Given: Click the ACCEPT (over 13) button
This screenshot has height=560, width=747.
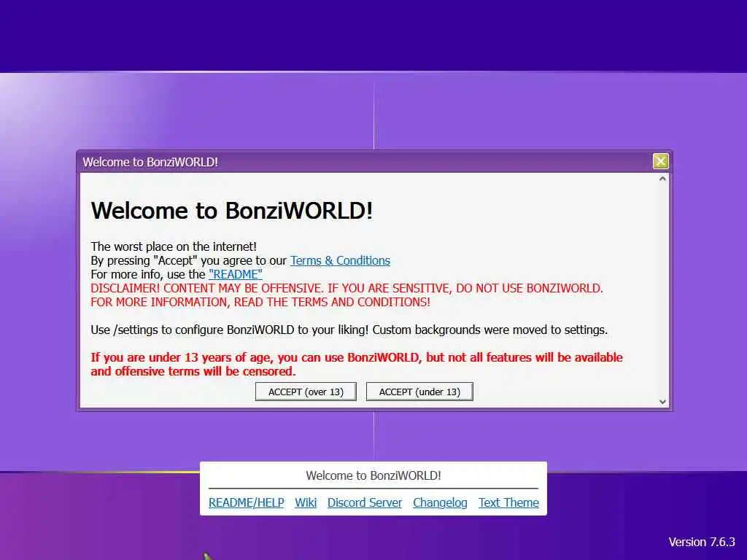Looking at the screenshot, I should tap(306, 392).
